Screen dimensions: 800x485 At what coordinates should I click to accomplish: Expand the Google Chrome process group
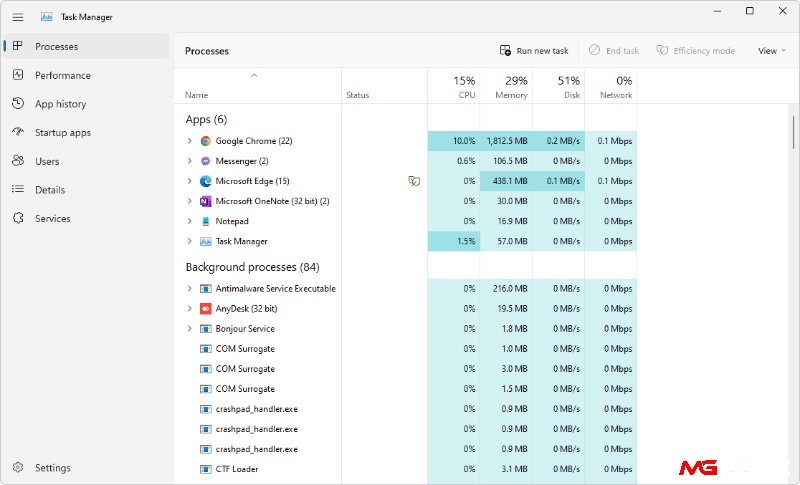tap(189, 141)
